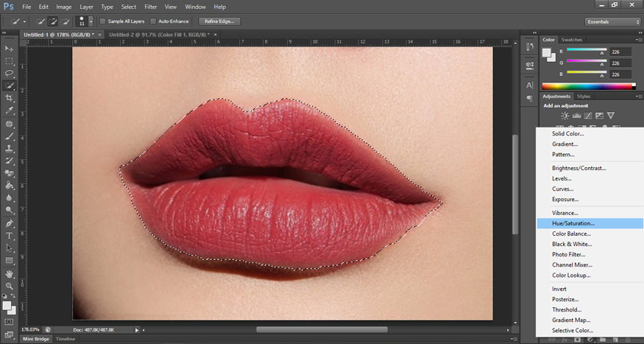
Task: Open the brush size picker dropdown
Action: pyautogui.click(x=90, y=21)
